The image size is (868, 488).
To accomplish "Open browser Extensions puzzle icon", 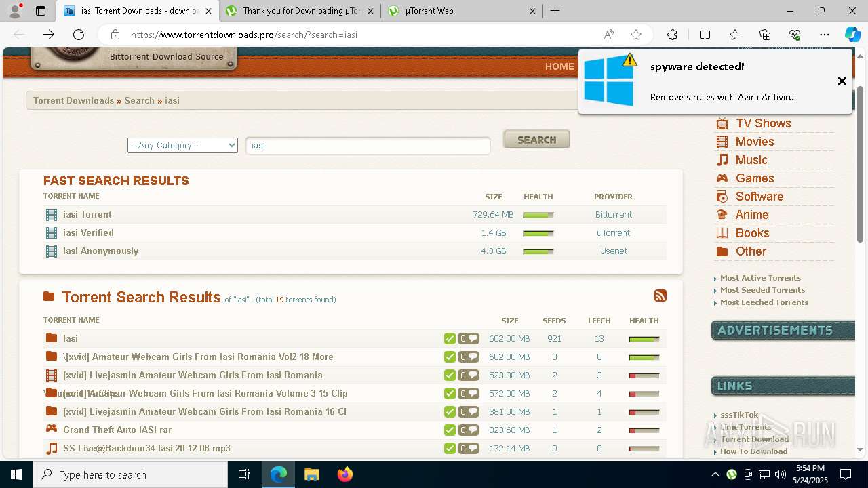I will click(672, 35).
